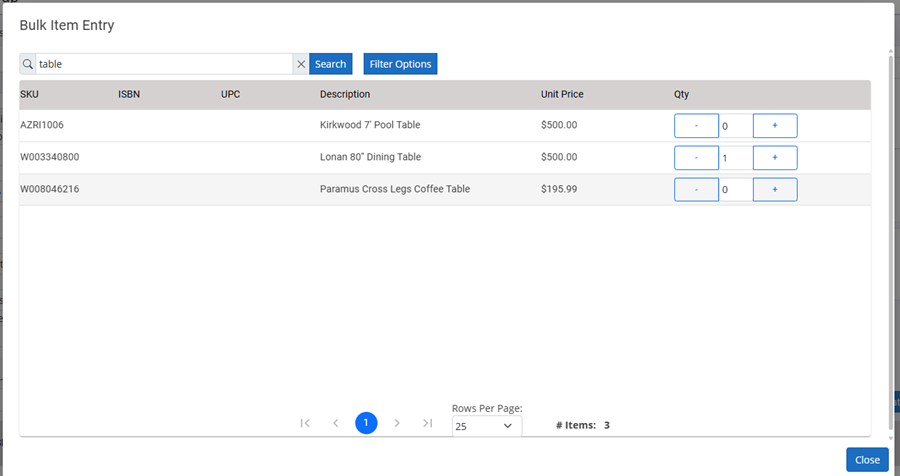Click the magnifier icon beside the search box
This screenshot has width=900, height=476.
click(28, 64)
